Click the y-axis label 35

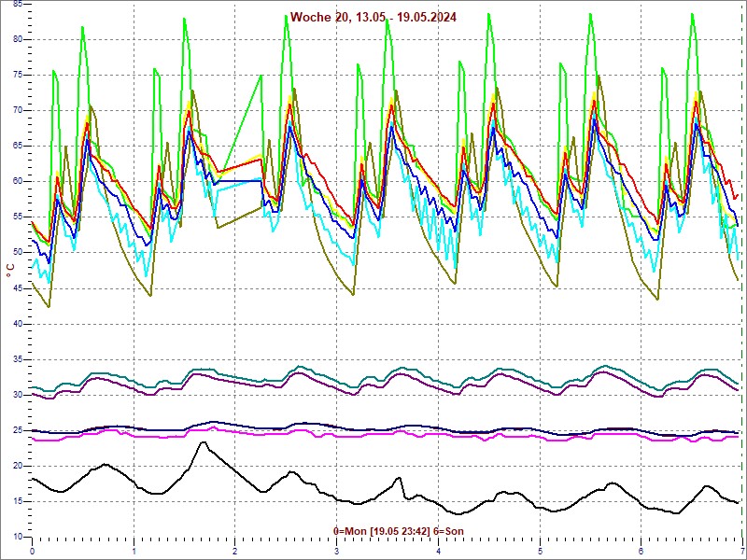click(17, 359)
